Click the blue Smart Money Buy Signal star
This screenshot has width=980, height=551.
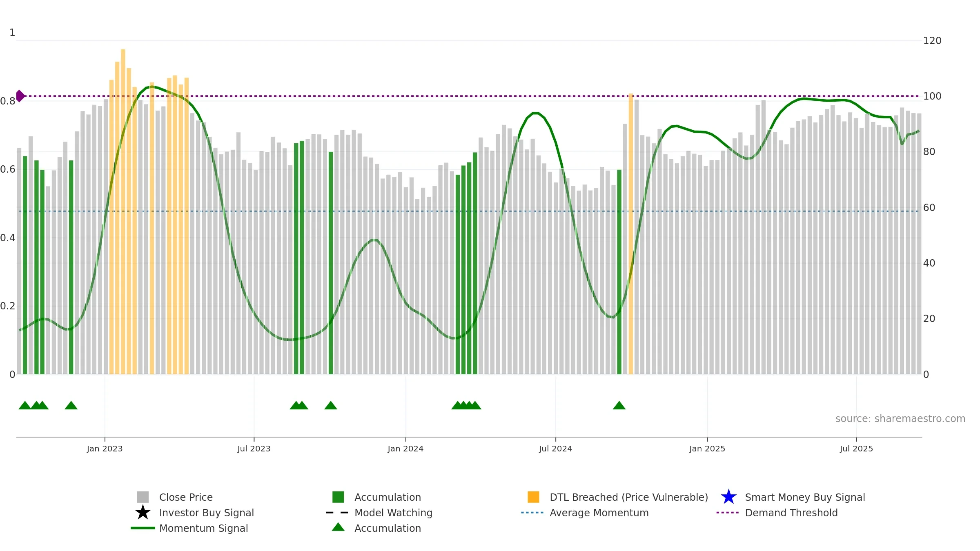[728, 497]
